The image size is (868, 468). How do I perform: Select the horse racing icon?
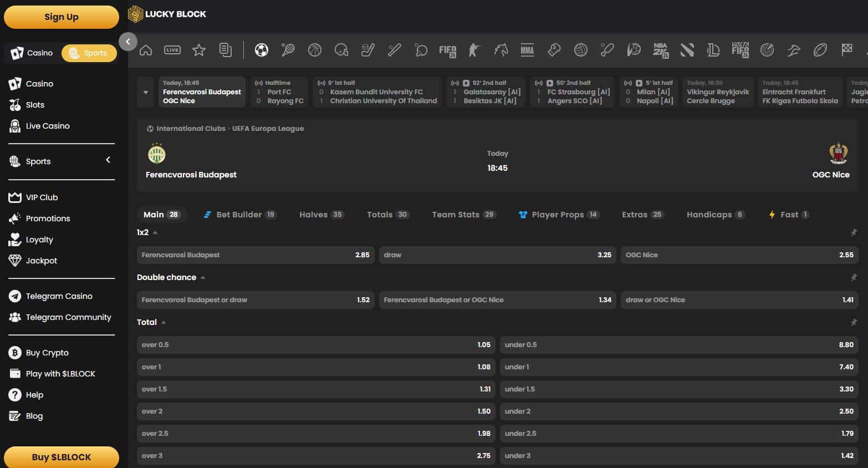pos(501,50)
